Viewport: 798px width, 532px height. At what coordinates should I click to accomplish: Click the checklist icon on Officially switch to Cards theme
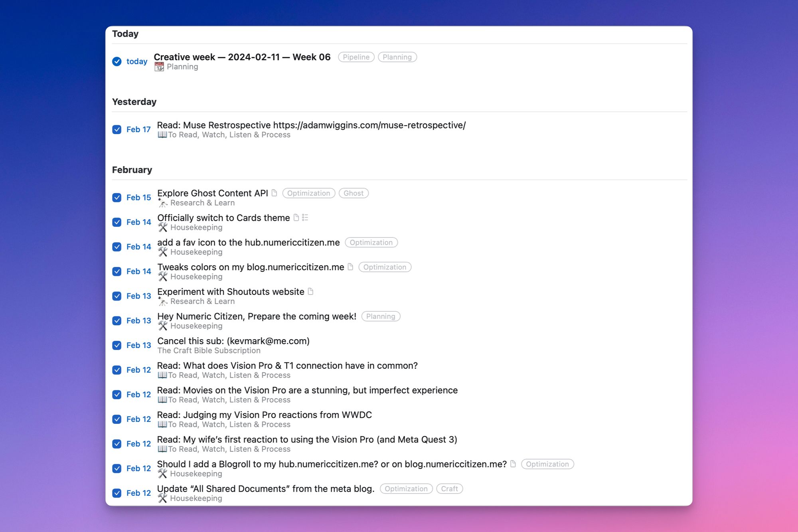point(305,218)
